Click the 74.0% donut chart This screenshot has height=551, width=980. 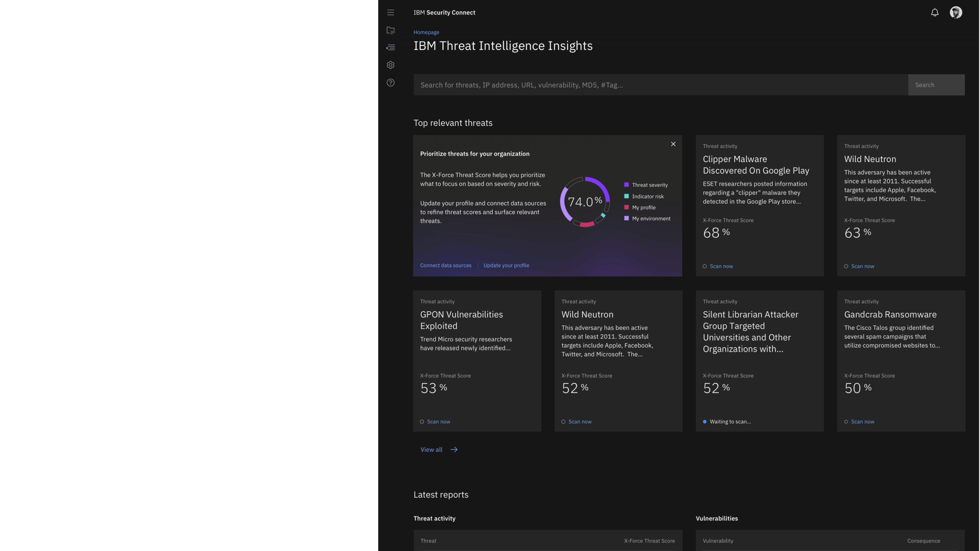(585, 202)
